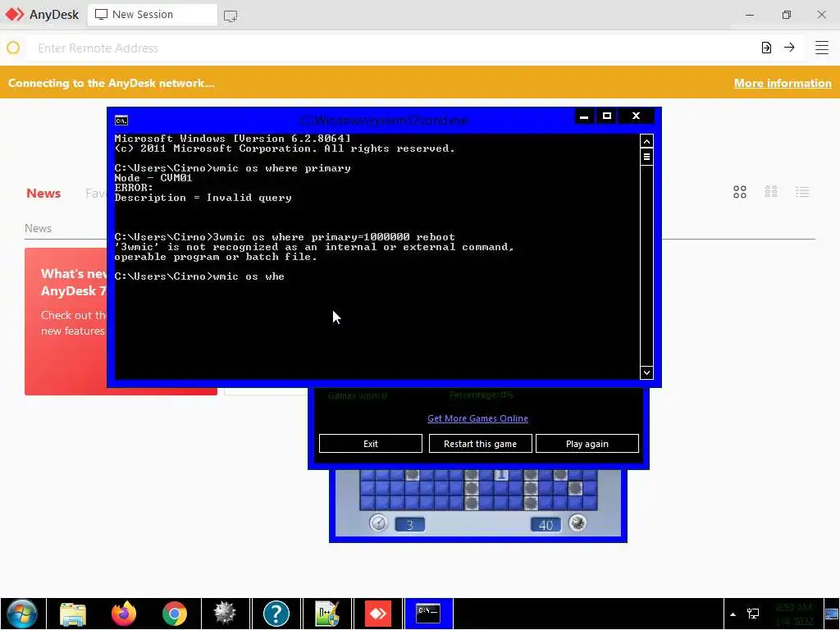Select the News tab in AnyDesk
This screenshot has width=840, height=630.
click(43, 194)
